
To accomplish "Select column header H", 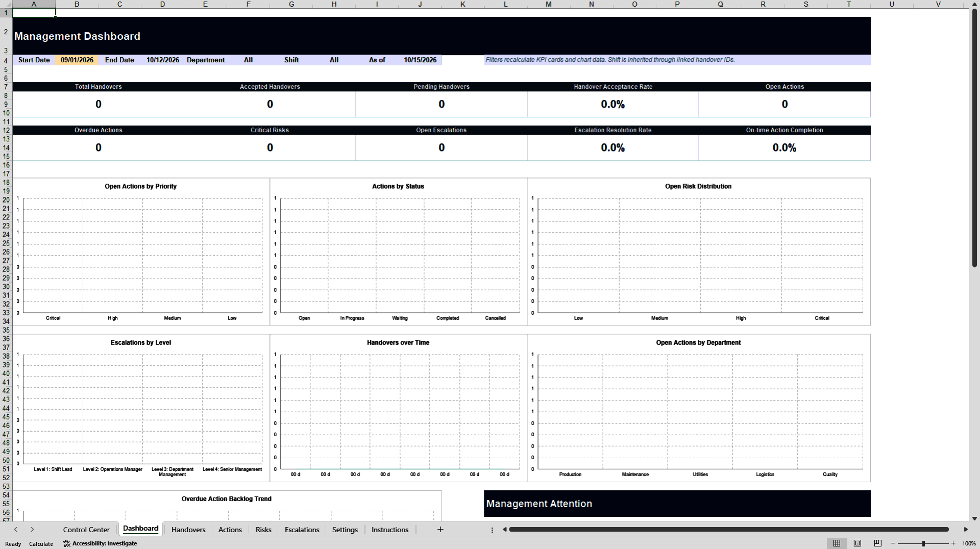I will (334, 4).
